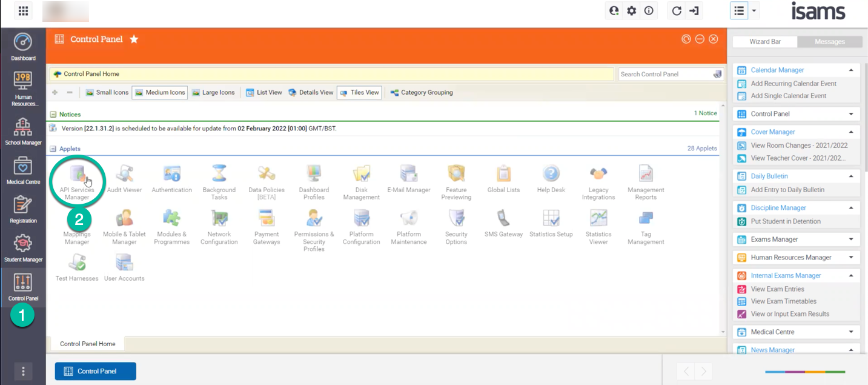Click the Search Control Panel field
The image size is (868, 385).
(x=664, y=75)
